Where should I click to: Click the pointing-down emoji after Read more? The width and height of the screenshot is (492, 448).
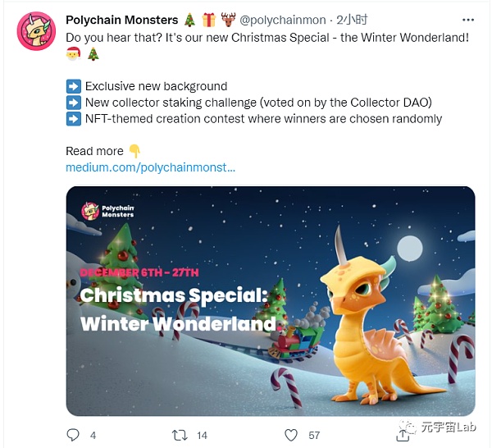tap(135, 151)
